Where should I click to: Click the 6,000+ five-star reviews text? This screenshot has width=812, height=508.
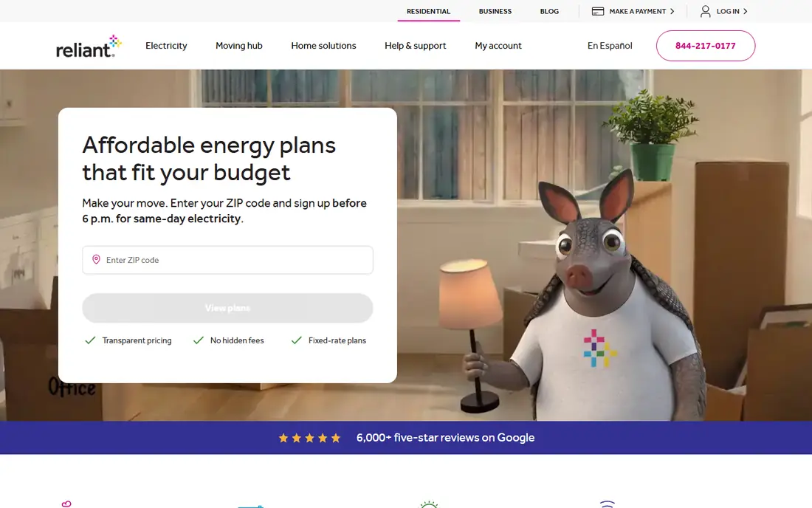coord(445,438)
